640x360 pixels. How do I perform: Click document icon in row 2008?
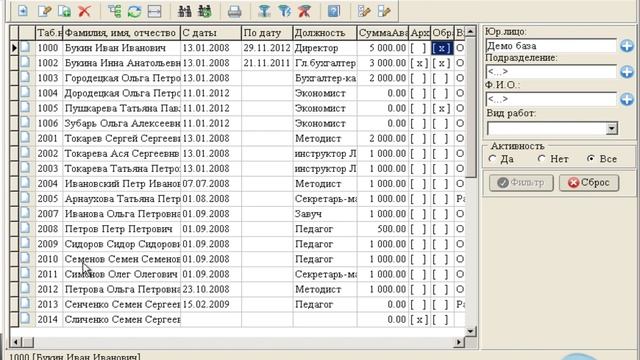25,228
